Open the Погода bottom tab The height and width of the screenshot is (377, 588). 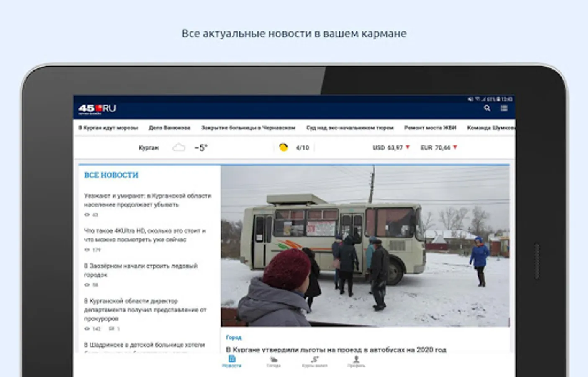click(273, 362)
